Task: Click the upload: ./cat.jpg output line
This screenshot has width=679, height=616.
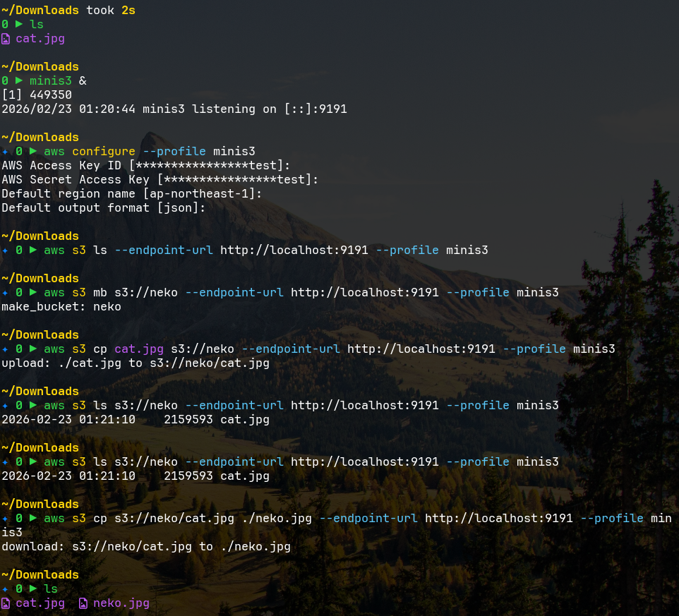Action: click(135, 363)
